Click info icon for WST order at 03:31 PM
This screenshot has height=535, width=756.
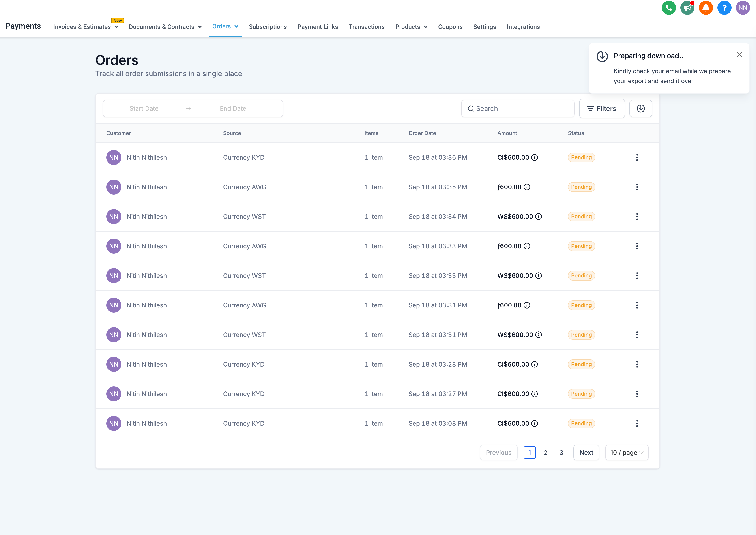(538, 335)
